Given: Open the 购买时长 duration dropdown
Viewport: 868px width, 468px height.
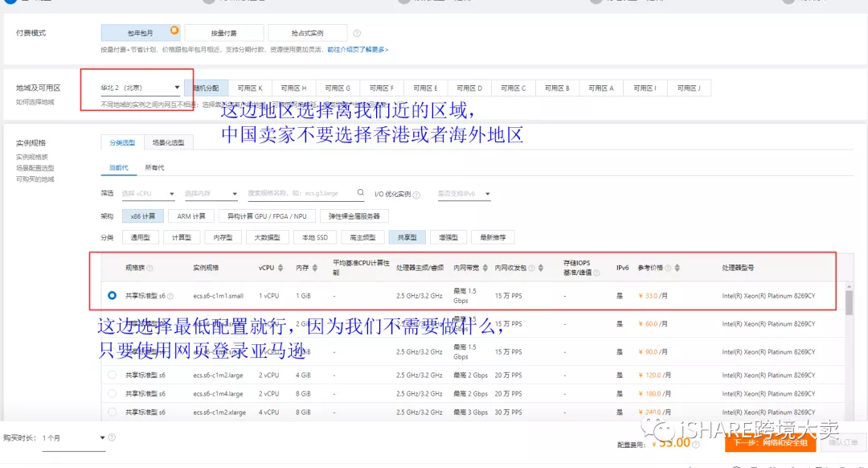Looking at the screenshot, I should coord(102,438).
